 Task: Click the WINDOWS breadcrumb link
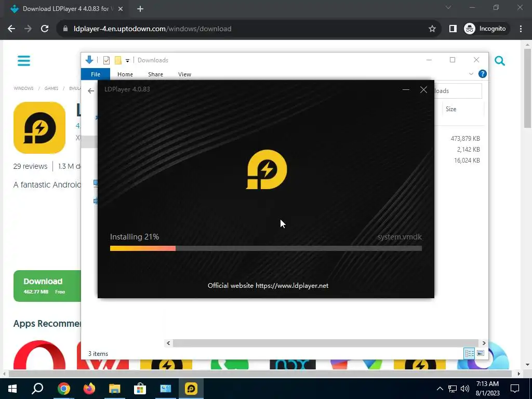(23, 88)
